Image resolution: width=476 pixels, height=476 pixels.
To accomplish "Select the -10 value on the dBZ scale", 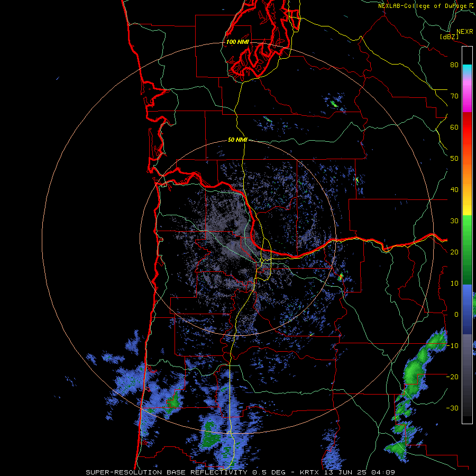I will pos(452,346).
